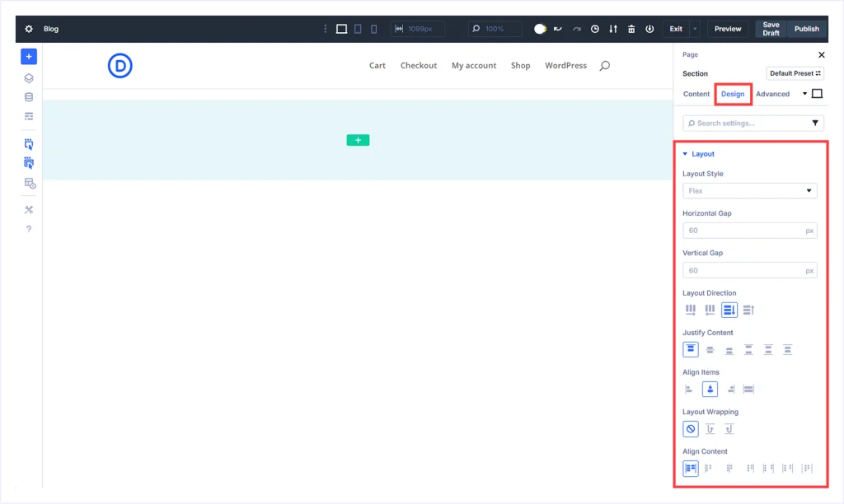This screenshot has height=504, width=844.
Task: Select wrap option under Layout Wrapping
Action: 710,428
